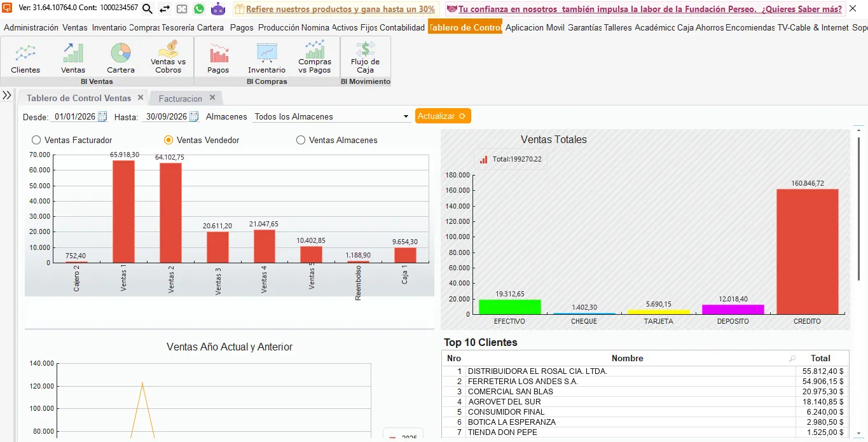
Task: Click the Total:199270.22 legend entry
Action: tap(511, 160)
